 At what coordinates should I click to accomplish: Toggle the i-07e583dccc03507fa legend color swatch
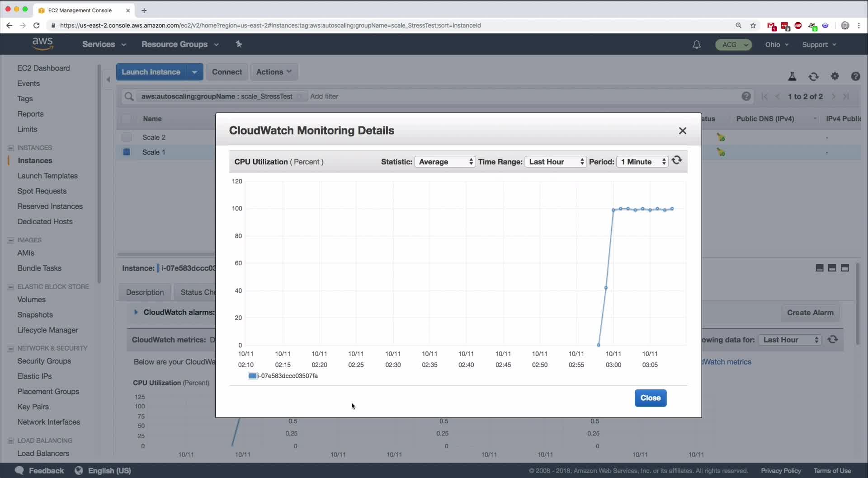click(252, 375)
